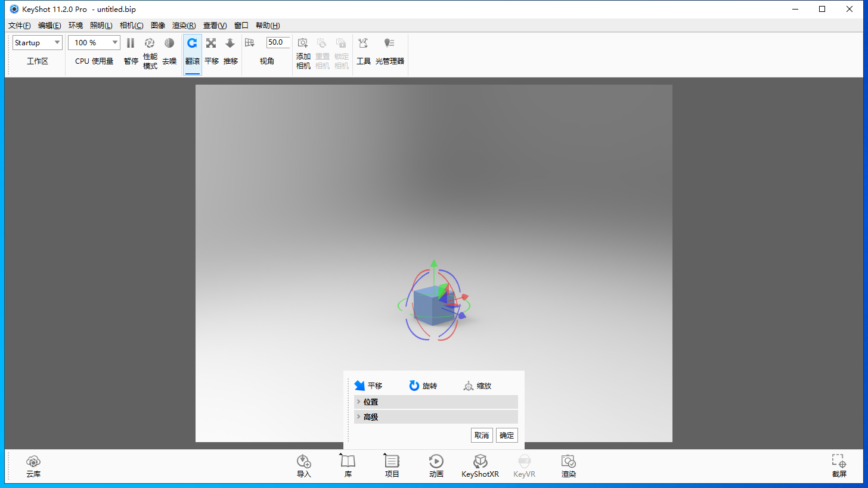This screenshot has width=868, height=488.
Task: Open the 编辑(E) menu
Action: coord(49,26)
